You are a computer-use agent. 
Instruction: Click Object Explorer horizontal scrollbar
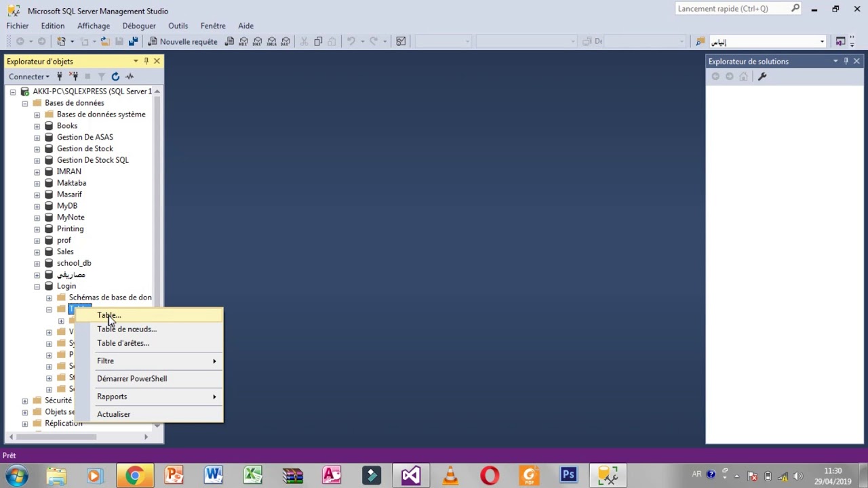[54, 436]
